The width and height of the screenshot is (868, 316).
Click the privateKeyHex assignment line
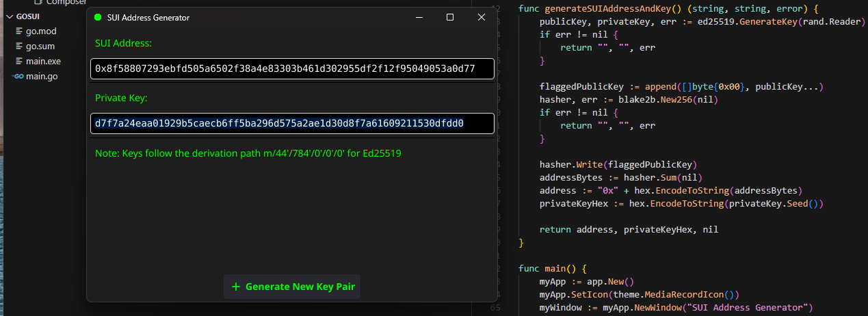[681, 203]
